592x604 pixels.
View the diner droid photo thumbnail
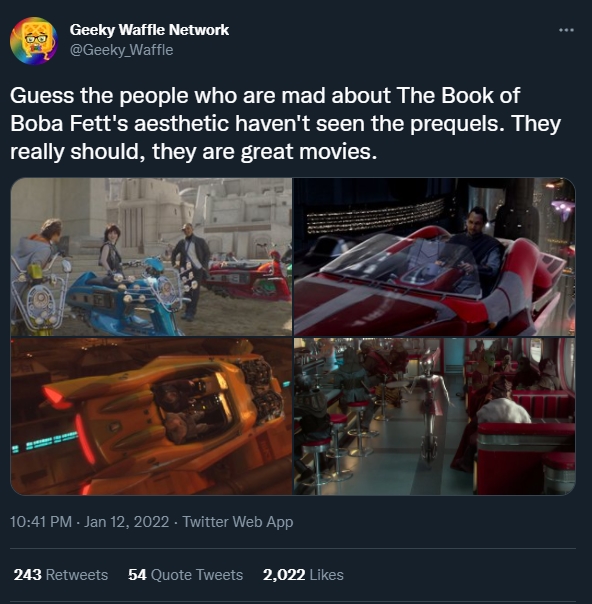tap(434, 416)
